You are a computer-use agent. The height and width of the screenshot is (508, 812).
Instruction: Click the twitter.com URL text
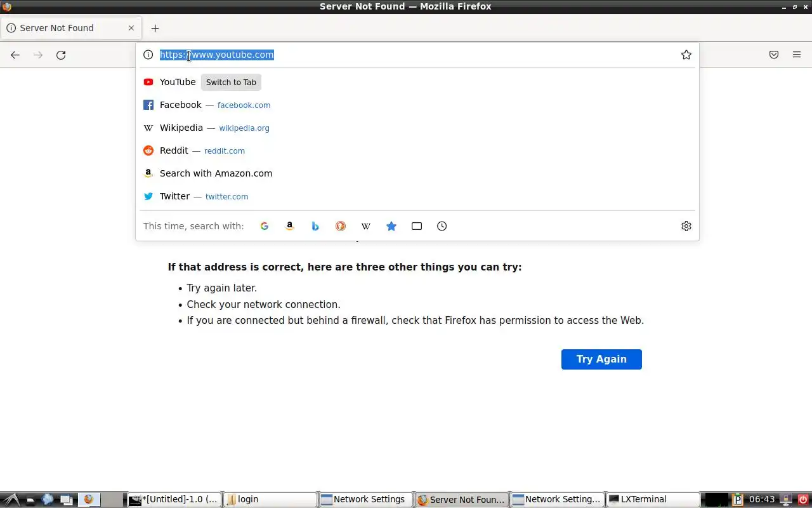pyautogui.click(x=226, y=197)
